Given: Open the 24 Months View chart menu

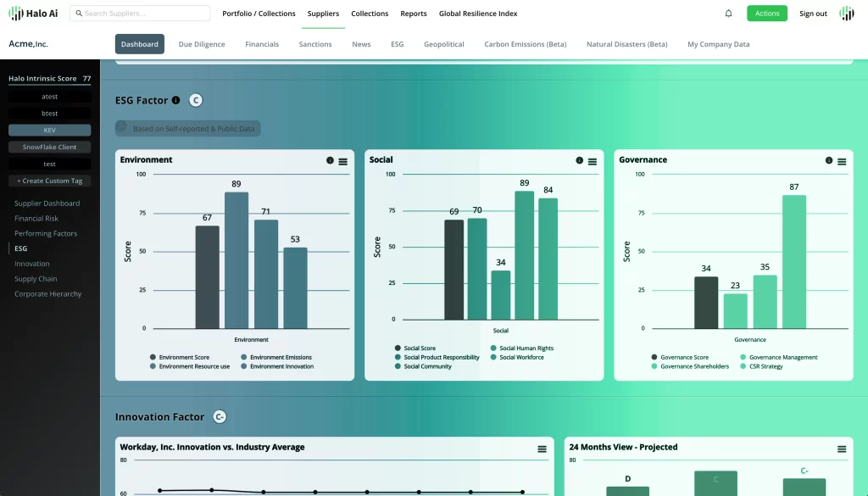Looking at the screenshot, I should [842, 449].
